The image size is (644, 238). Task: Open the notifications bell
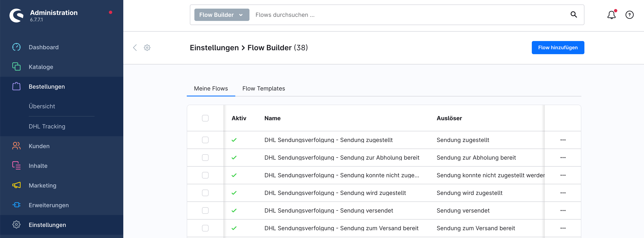coord(612,15)
